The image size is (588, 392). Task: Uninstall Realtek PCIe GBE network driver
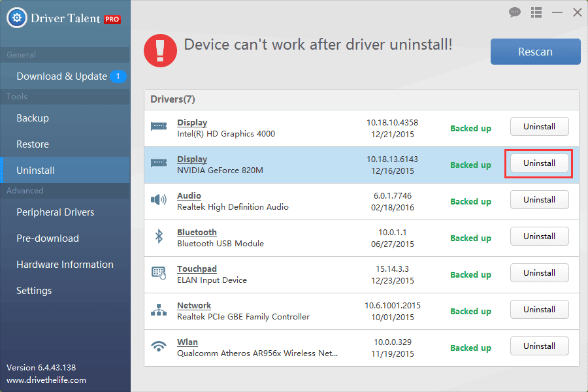[x=539, y=310]
